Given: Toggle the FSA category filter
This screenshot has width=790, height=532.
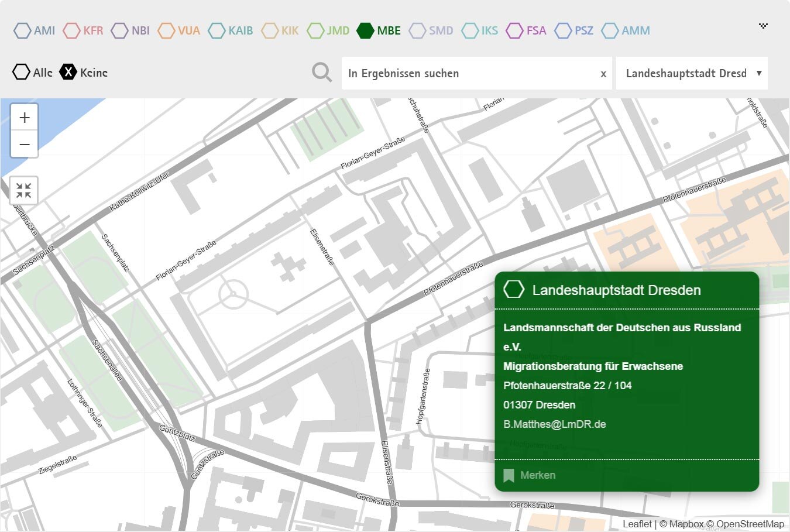Looking at the screenshot, I should point(526,30).
